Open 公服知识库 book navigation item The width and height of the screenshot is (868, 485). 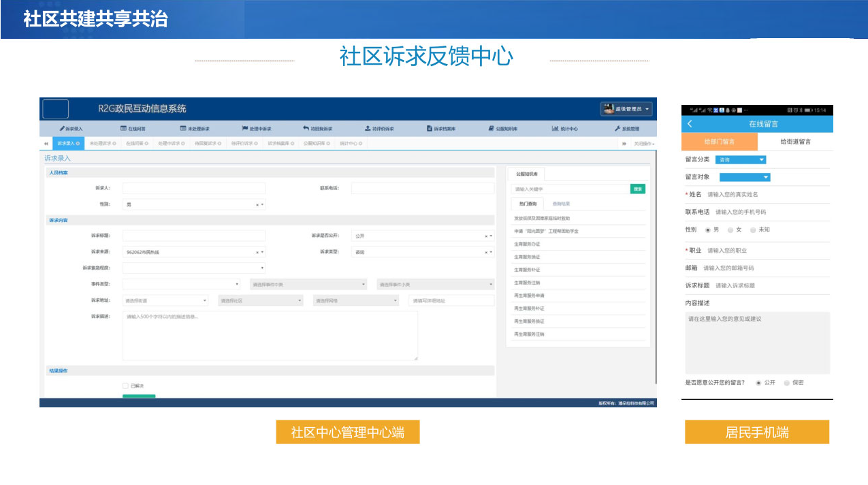tap(503, 129)
